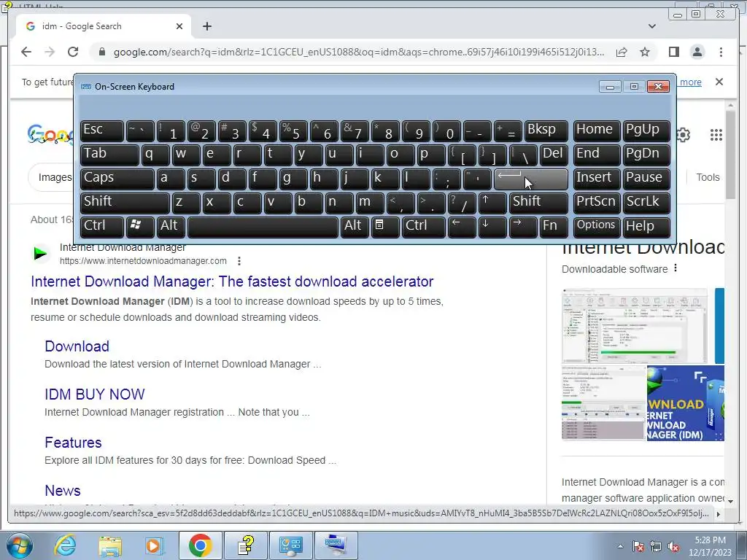This screenshot has height=560, width=747.
Task: Tap the PrtScn key
Action: tap(597, 203)
